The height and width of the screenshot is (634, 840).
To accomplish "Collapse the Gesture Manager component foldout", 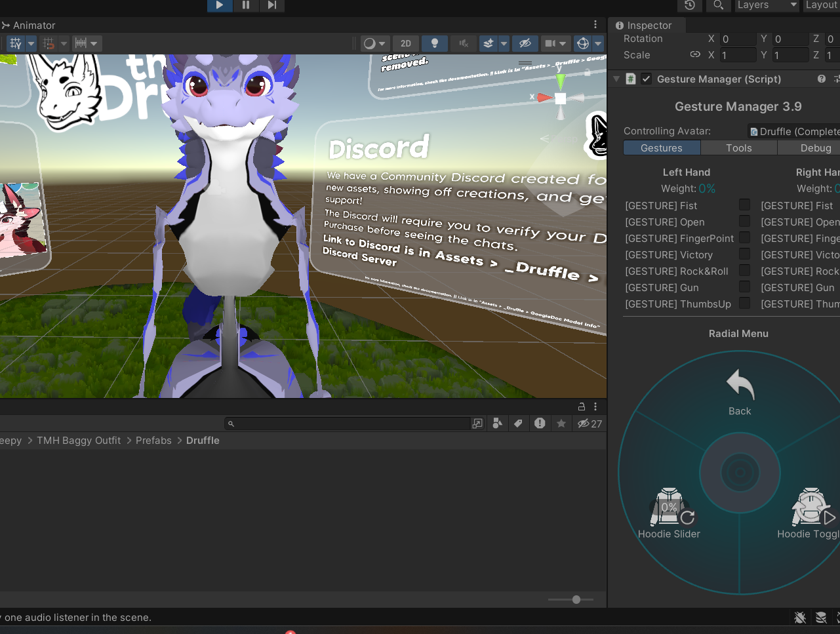I will (x=616, y=79).
